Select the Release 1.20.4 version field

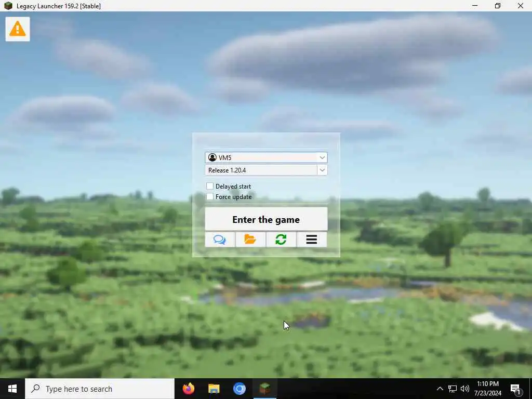pos(261,170)
